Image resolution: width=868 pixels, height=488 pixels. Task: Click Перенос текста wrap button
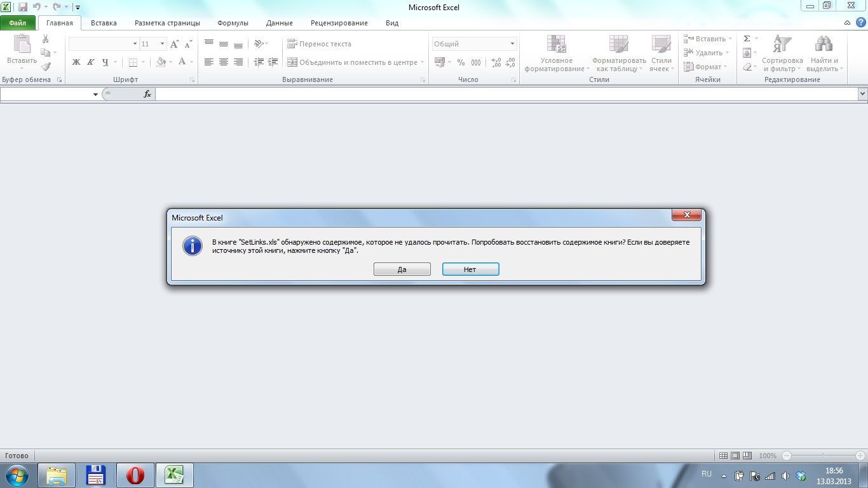pos(320,44)
